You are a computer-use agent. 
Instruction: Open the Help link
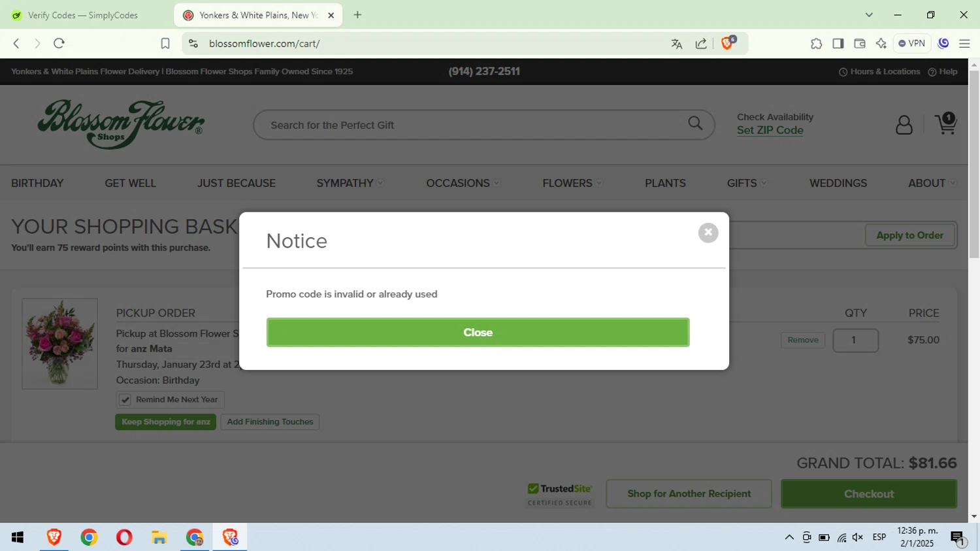[943, 72]
